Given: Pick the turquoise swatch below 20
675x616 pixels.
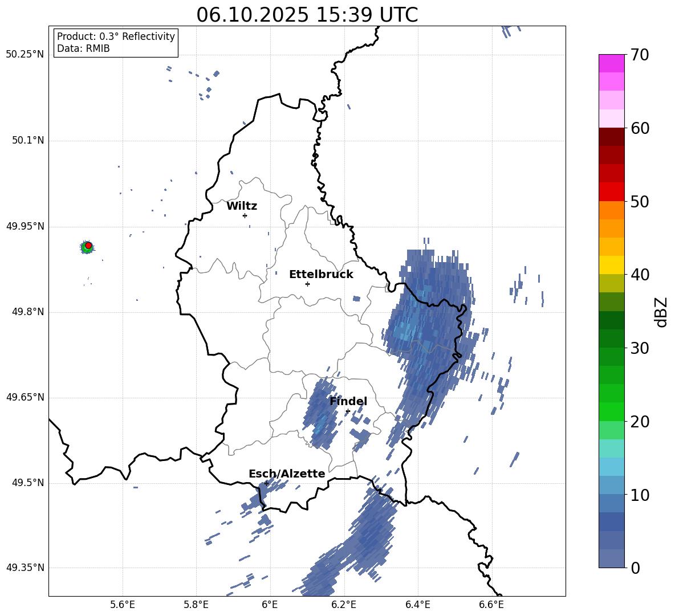Looking at the screenshot, I should (x=611, y=448).
